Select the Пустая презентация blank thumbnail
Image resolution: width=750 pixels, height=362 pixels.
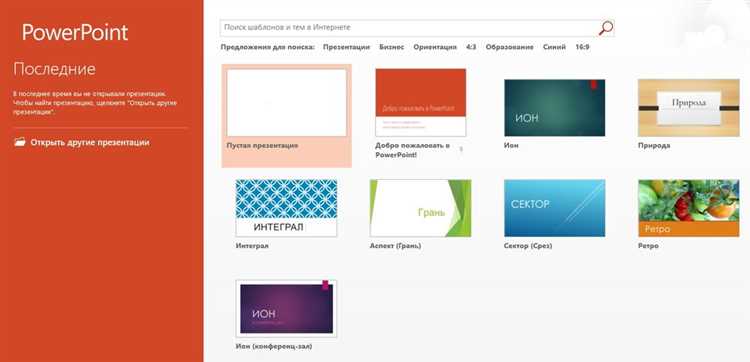pyautogui.click(x=287, y=103)
